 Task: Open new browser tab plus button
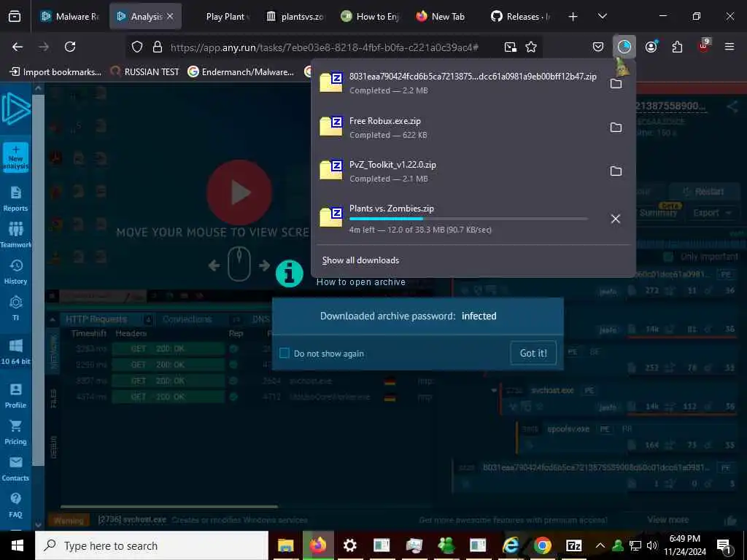tap(573, 17)
